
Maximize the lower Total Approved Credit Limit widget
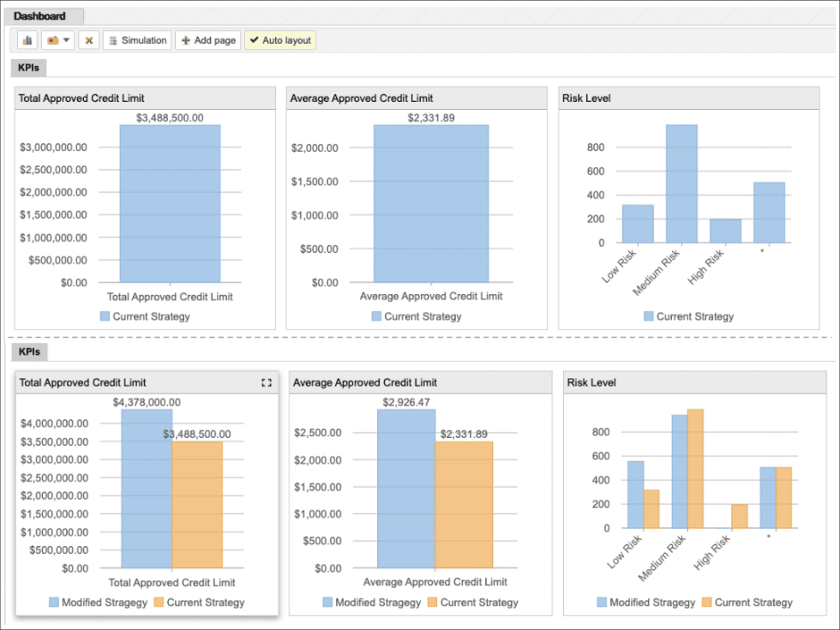pyautogui.click(x=267, y=382)
